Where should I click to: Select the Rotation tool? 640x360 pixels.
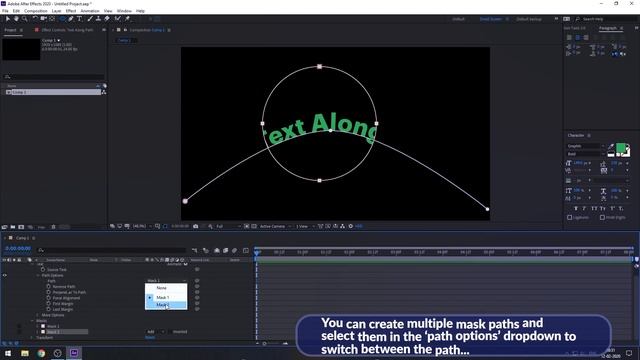[35, 19]
